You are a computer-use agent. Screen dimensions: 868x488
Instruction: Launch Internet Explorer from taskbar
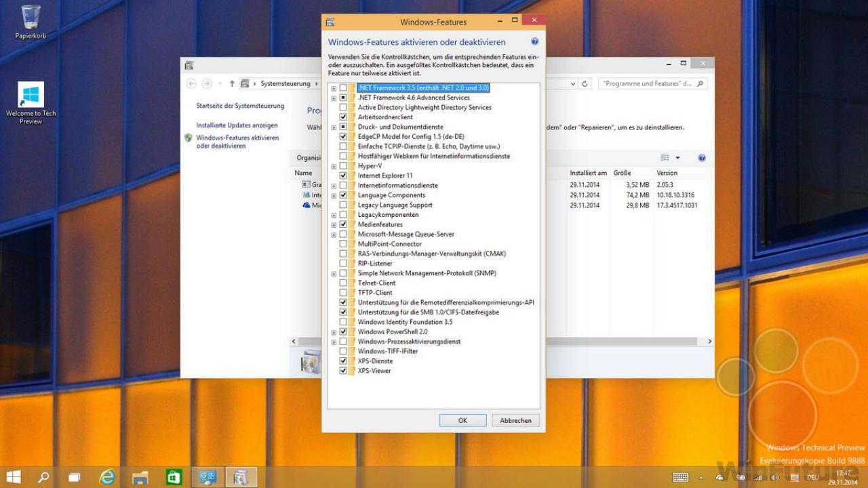[x=107, y=477]
